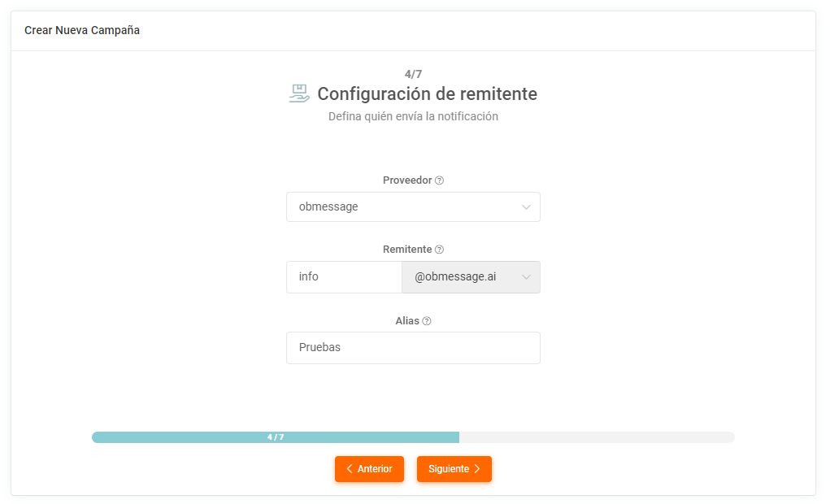The width and height of the screenshot is (830, 504).
Task: Click the Alias help question-mark icon
Action: (x=427, y=321)
